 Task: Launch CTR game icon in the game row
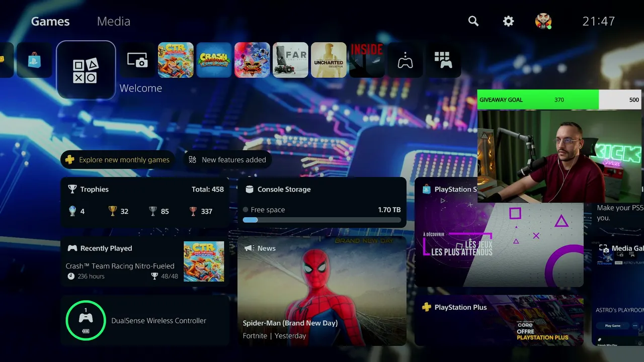(176, 60)
